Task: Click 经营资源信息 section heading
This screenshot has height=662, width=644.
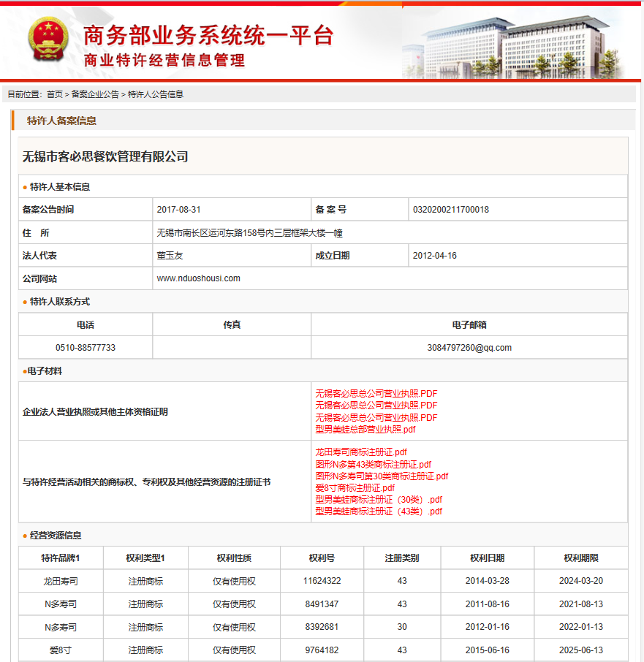Action: point(56,536)
